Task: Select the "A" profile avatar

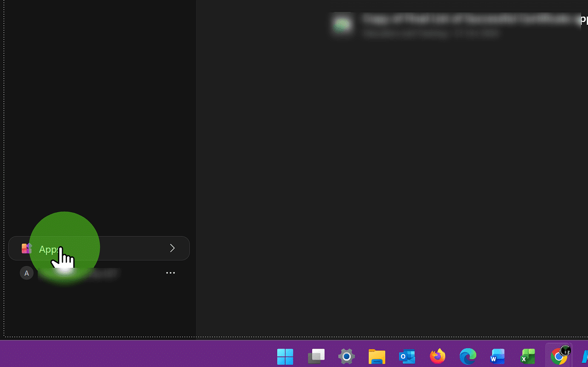Action: [27, 273]
